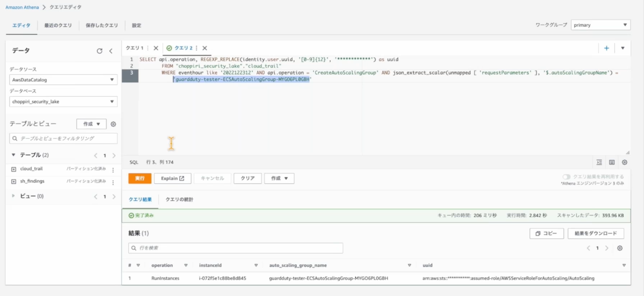The image size is (644, 296).
Task: Select the クエリ 1 query tab
Action: 134,48
